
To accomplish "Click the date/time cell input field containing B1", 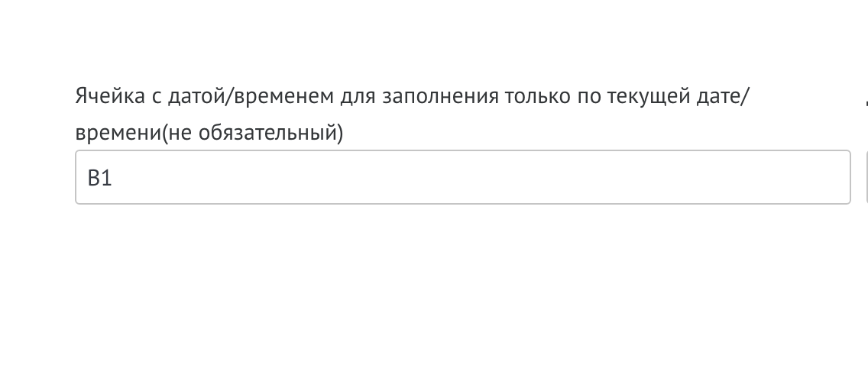I will click(x=462, y=177).
